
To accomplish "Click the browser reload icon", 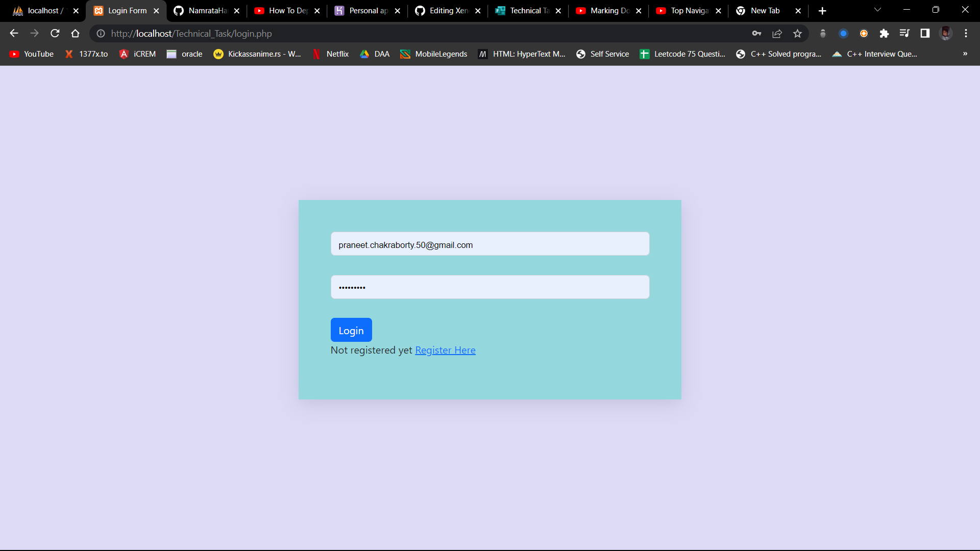I will point(55,34).
